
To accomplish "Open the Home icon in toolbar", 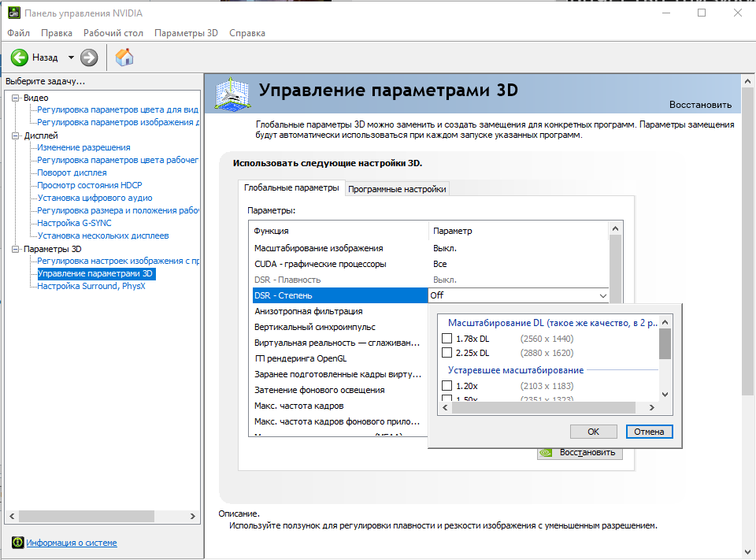I will [124, 57].
